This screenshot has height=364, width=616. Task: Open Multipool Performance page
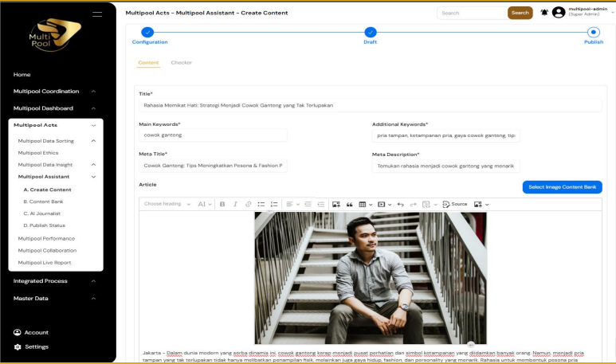point(46,238)
